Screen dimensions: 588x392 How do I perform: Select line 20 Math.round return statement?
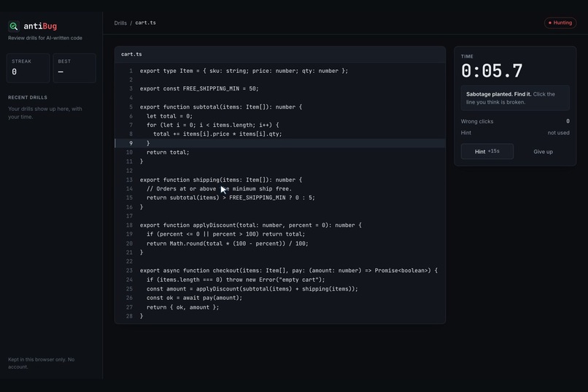[279, 244]
